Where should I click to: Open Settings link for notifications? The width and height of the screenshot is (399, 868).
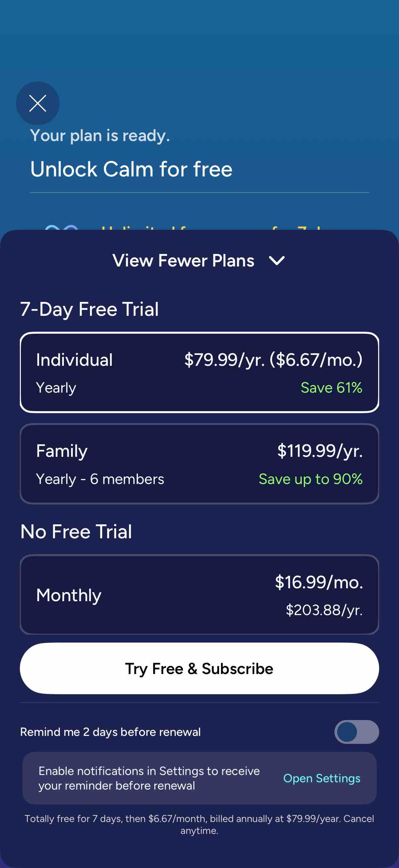[x=322, y=778]
